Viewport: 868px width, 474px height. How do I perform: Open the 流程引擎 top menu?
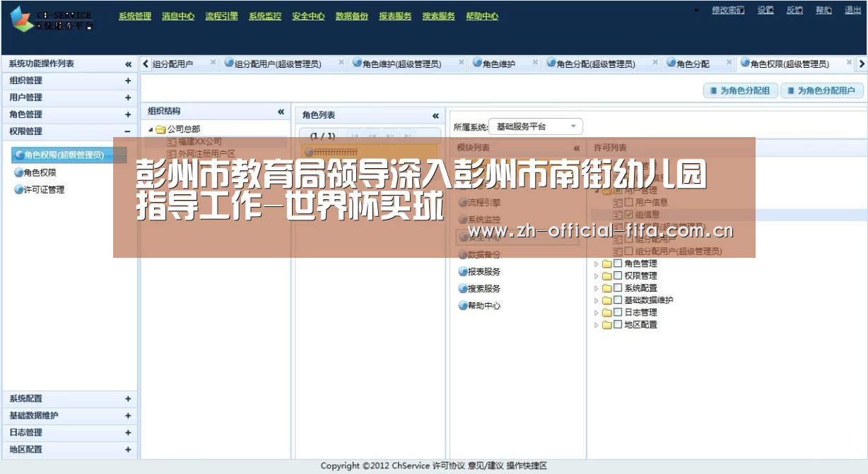click(x=222, y=16)
